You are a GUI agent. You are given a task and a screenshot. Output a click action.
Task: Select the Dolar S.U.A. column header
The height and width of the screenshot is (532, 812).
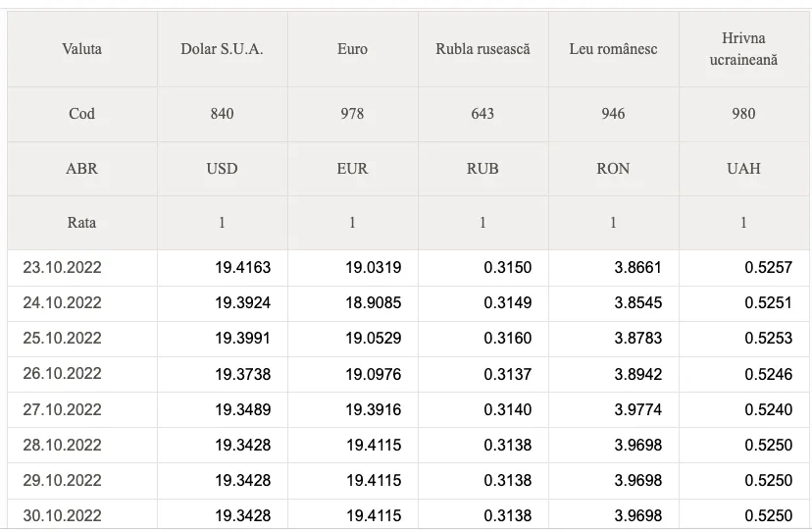[223, 49]
